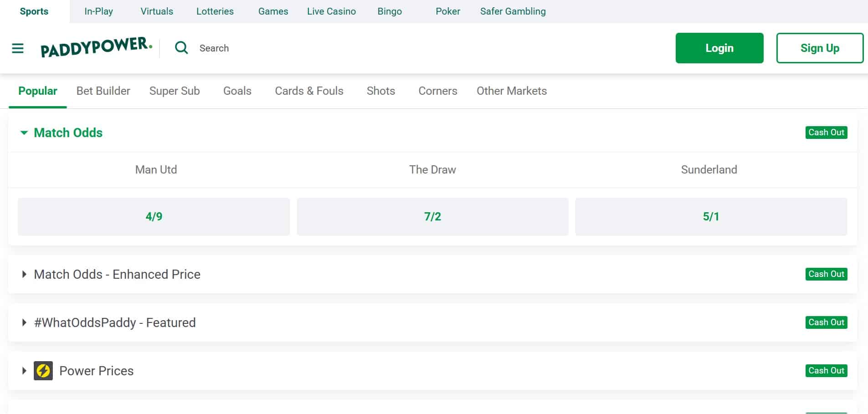Click the Power Prices Cash Out badge
The height and width of the screenshot is (414, 868).
coord(826,371)
